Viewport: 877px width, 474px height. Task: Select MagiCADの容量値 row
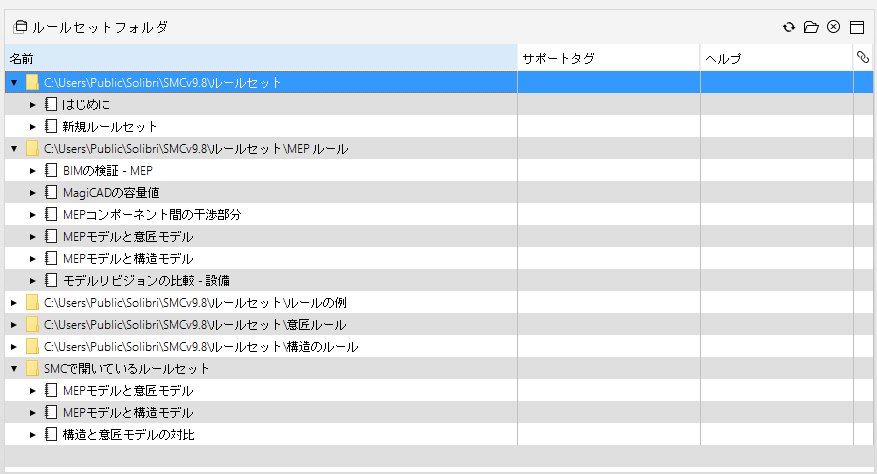[439, 193]
